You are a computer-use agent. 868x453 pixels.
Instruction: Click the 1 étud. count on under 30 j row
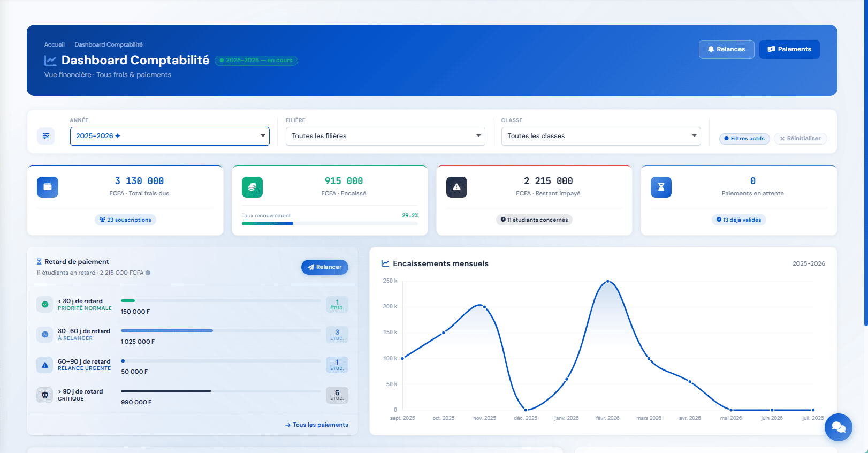click(337, 304)
